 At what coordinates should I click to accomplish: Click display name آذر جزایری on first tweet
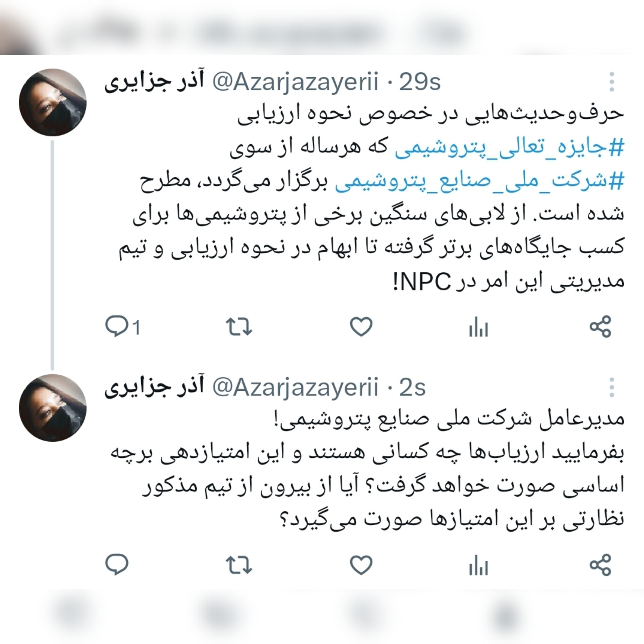[155, 83]
